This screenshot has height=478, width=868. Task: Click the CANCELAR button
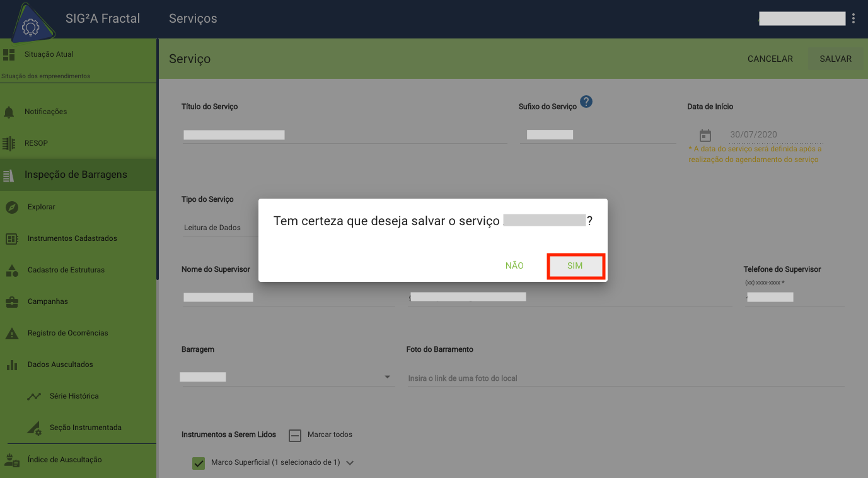coord(770,59)
